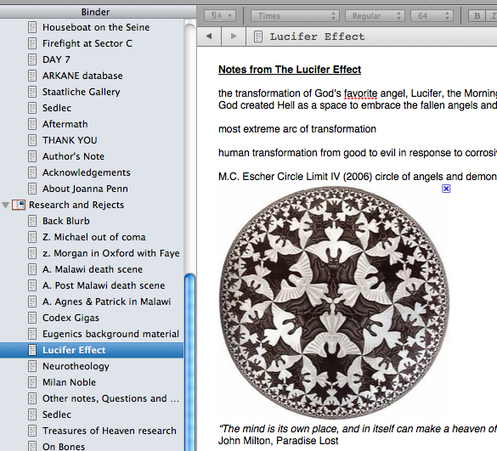Click document icon next to Milan Noble
Screen dimensions: 497x451
[32, 382]
